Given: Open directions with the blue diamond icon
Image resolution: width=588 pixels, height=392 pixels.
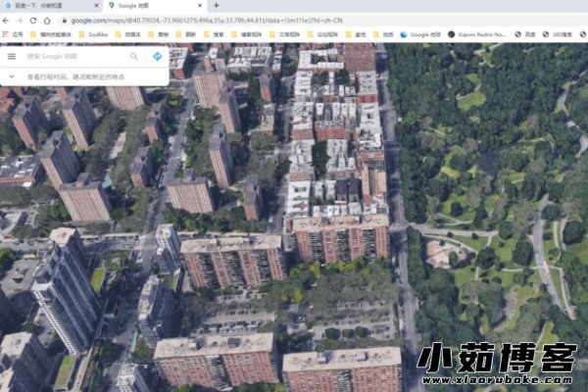Looking at the screenshot, I should pyautogui.click(x=157, y=56).
